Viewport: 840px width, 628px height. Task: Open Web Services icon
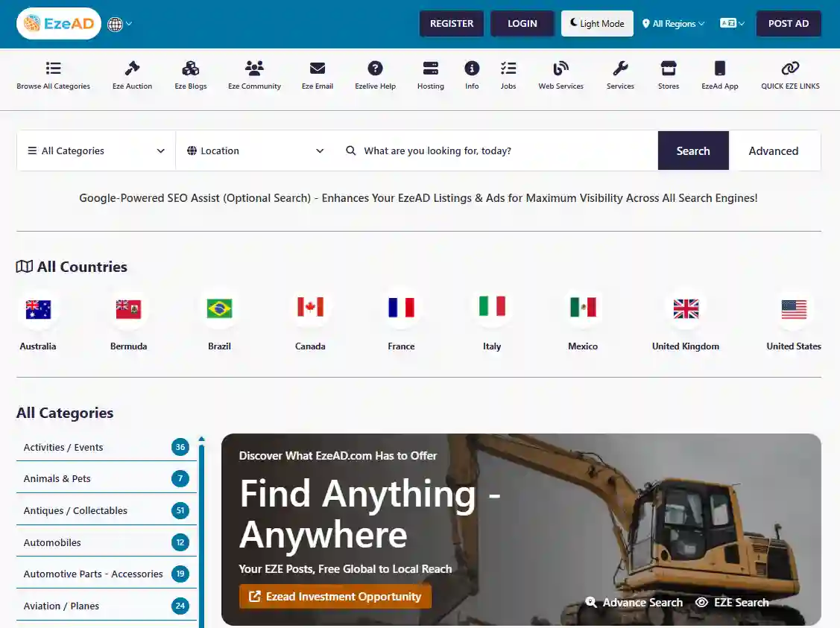(x=560, y=69)
